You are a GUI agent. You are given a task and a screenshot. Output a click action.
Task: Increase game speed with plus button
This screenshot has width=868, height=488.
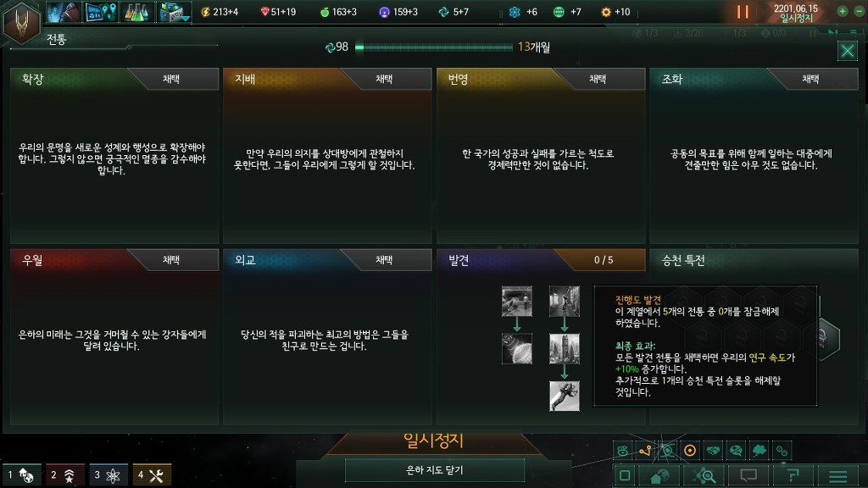point(842,11)
